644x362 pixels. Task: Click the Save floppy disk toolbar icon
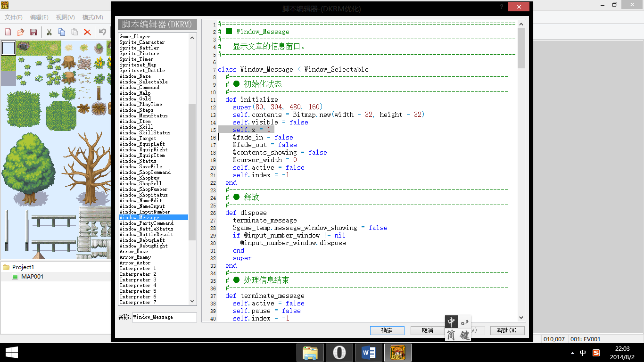click(x=33, y=32)
